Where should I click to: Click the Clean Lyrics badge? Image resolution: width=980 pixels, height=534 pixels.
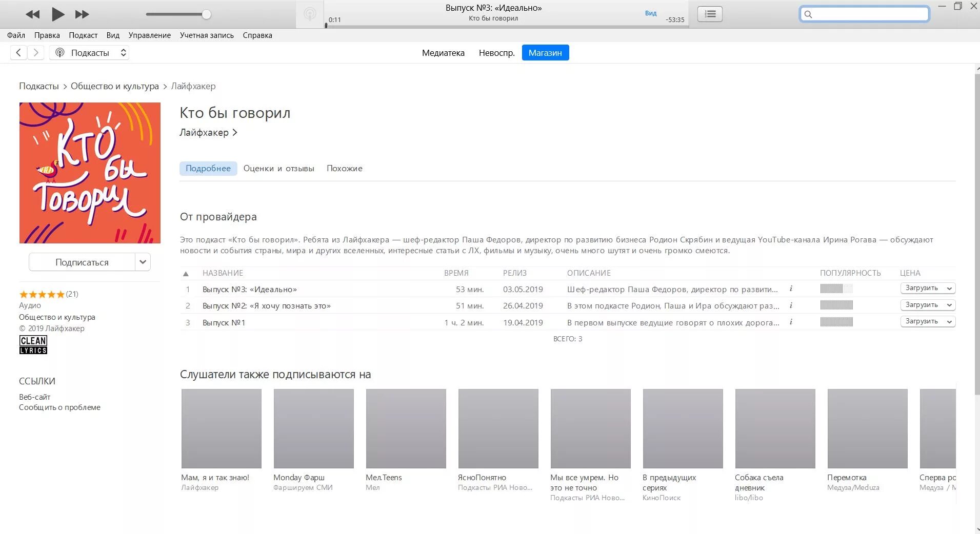coord(33,345)
